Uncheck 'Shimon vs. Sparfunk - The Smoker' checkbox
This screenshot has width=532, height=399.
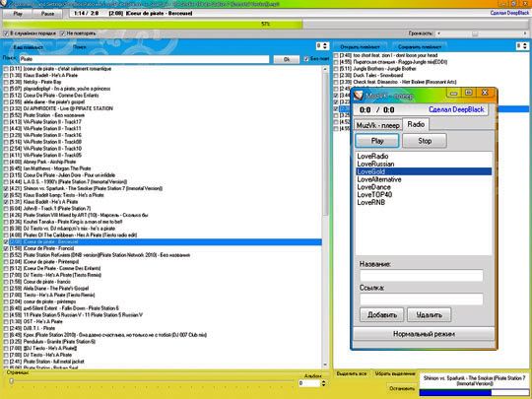6,188
